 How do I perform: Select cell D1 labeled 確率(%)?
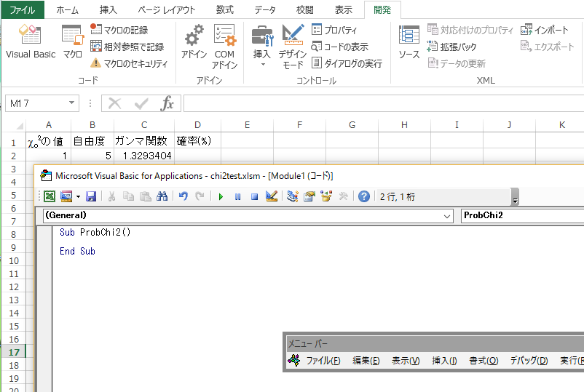[197, 140]
